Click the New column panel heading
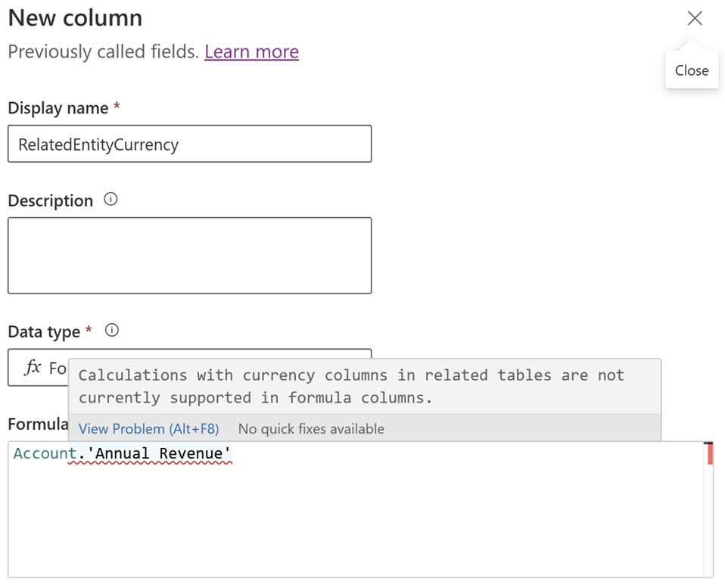This screenshot has height=588, width=725. click(75, 17)
